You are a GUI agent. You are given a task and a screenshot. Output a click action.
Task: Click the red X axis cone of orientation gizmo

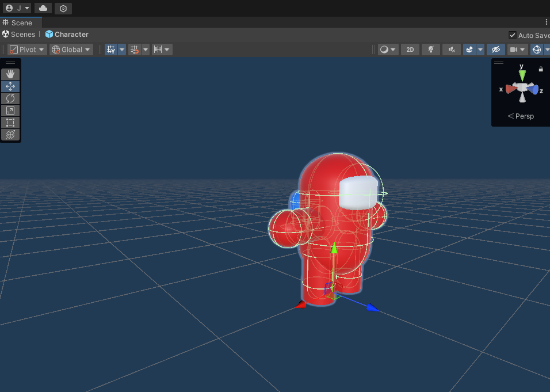click(511, 89)
